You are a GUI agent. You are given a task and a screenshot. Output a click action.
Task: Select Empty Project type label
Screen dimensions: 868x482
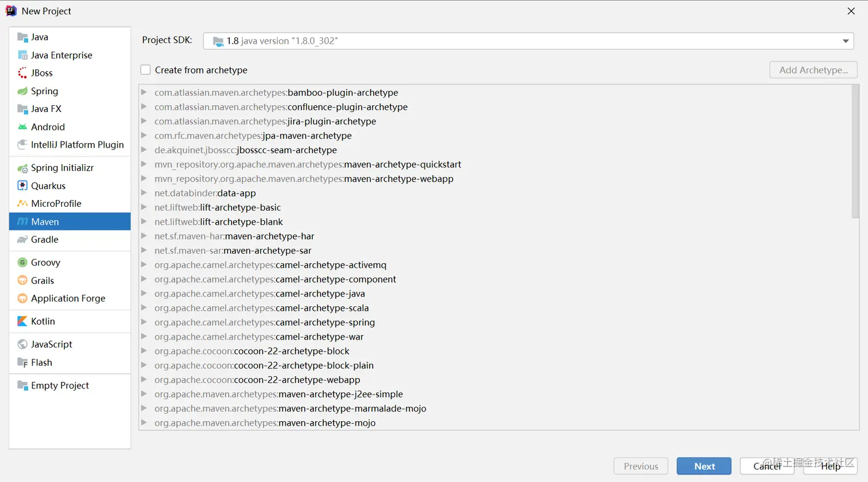60,385
